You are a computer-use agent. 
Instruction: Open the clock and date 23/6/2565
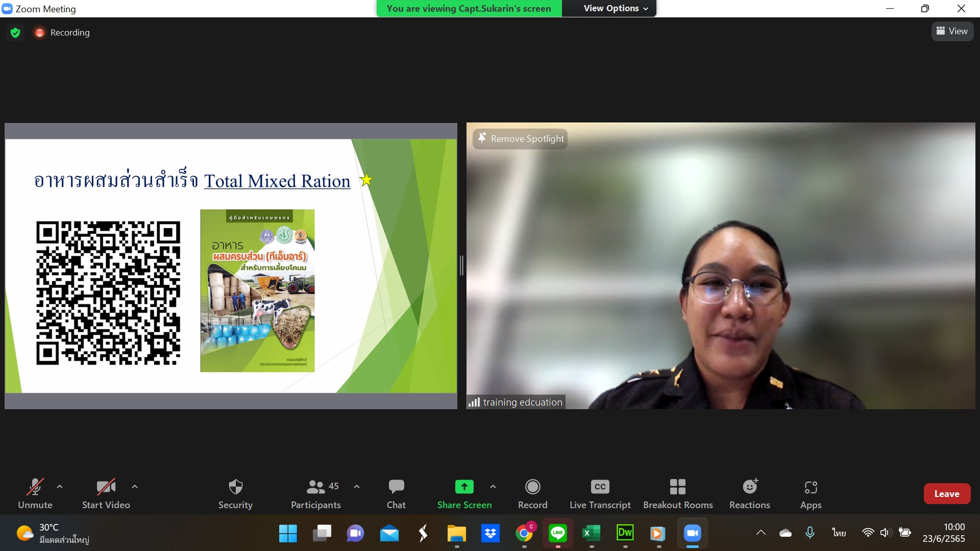click(x=944, y=533)
